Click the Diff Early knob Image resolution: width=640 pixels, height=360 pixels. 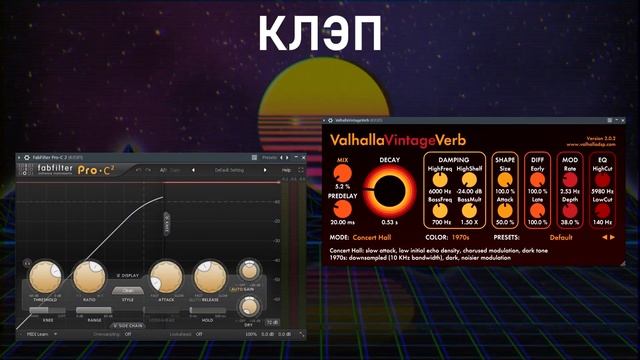[x=537, y=180]
